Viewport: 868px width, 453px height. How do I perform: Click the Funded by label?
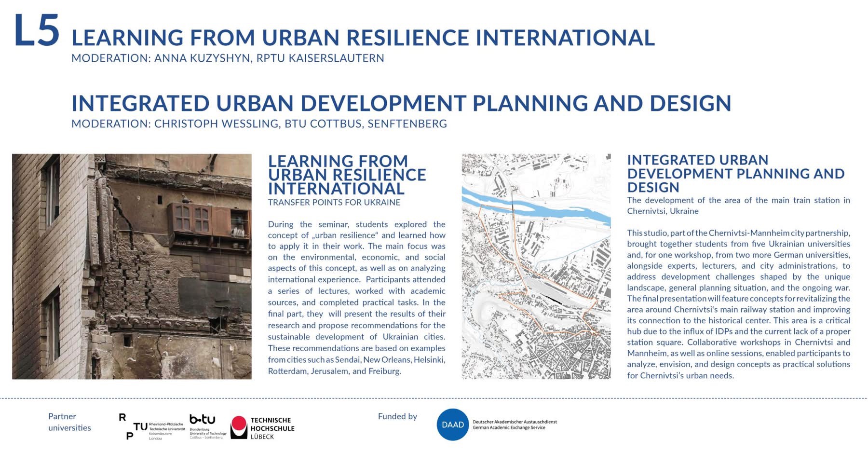tap(397, 416)
